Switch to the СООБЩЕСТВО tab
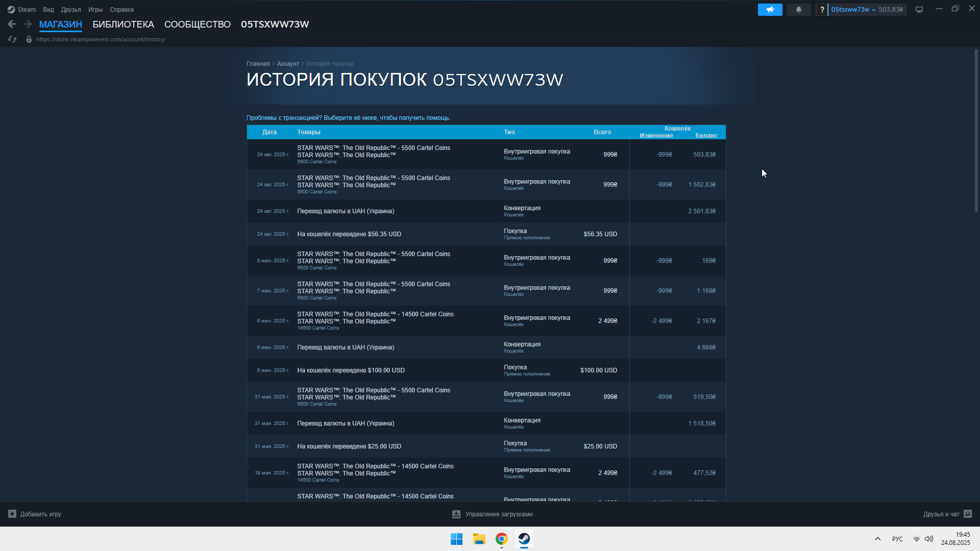The width and height of the screenshot is (980, 551). click(198, 24)
